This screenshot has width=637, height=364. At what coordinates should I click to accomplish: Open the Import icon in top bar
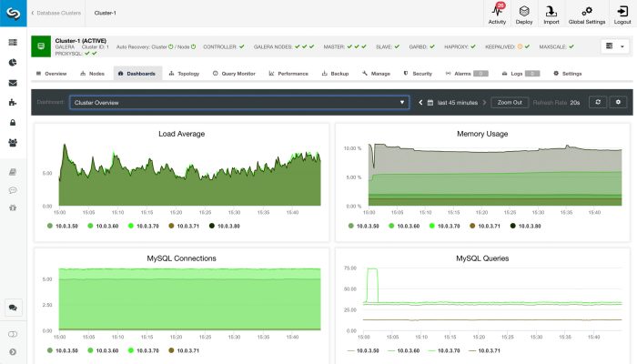(551, 11)
